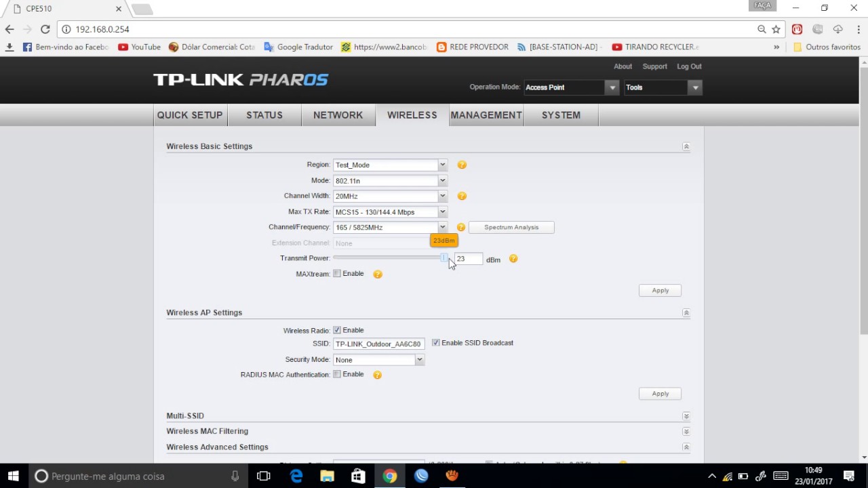Viewport: 868px width, 488px height.
Task: Open the Security Mode dropdown
Action: pos(378,360)
